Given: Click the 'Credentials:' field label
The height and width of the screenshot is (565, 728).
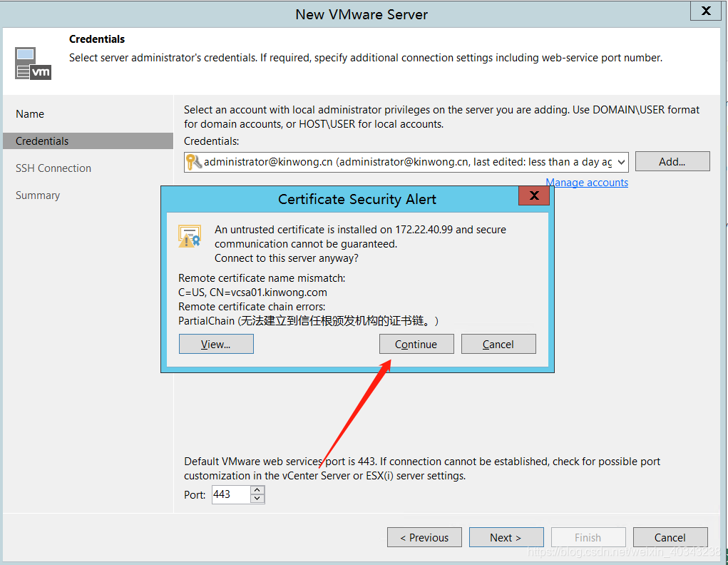Looking at the screenshot, I should coord(211,141).
